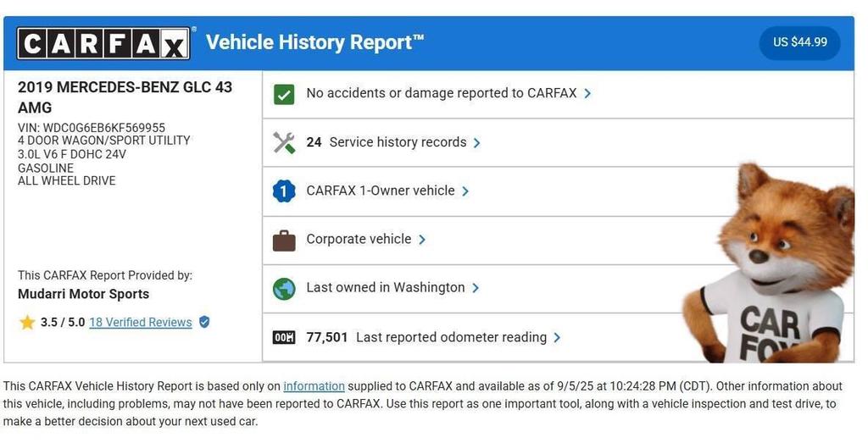
Task: Click the yellow star rating icon
Action: [27, 323]
